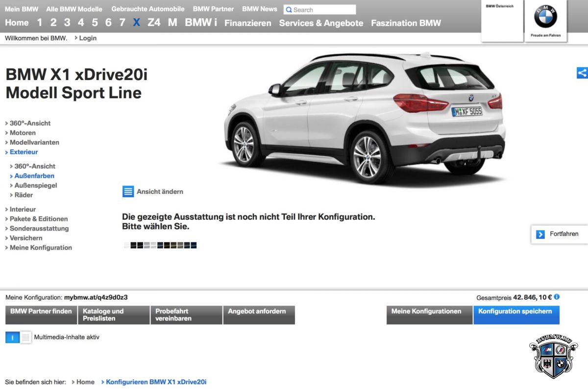Click the BMW Österreich box

(x=502, y=21)
